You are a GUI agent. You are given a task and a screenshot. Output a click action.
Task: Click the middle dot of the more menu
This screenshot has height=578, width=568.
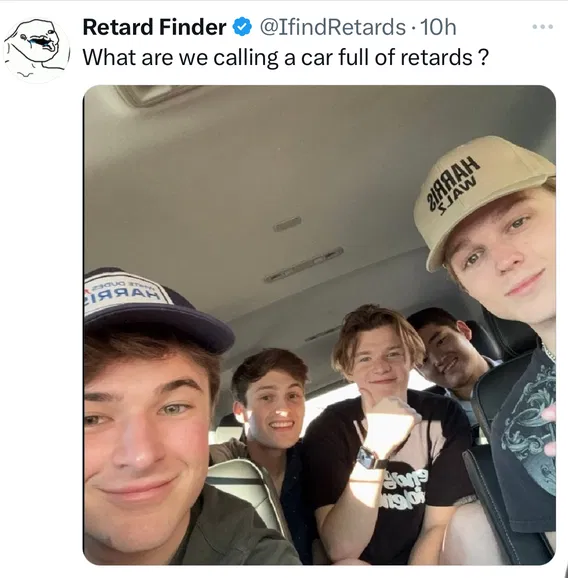click(543, 27)
